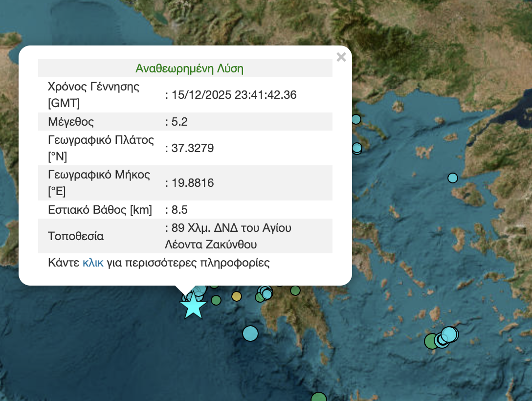Select the topmost cyan marker right of the popup
Viewport: 532px width, 401px height.
pos(356,119)
